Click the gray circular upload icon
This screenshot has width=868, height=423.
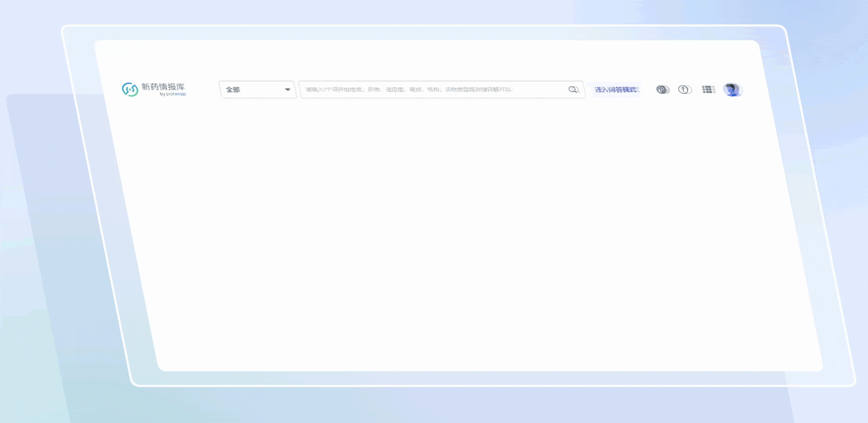[x=662, y=90]
